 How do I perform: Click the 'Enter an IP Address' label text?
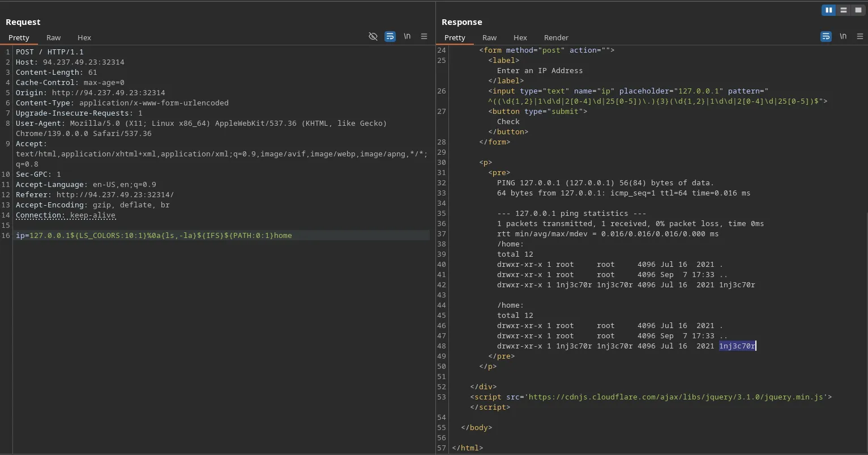(540, 70)
